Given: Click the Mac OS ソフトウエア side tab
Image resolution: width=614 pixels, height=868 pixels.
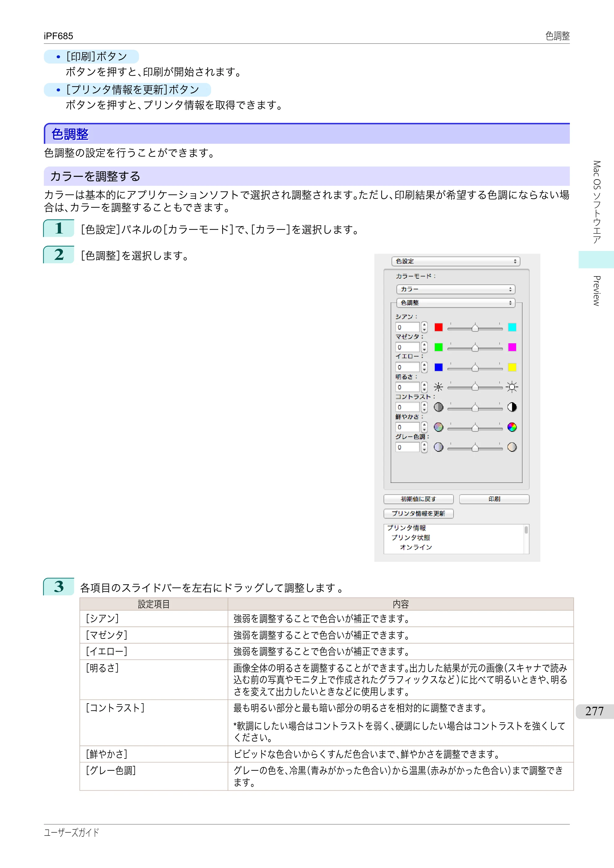Looking at the screenshot, I should point(597,202).
